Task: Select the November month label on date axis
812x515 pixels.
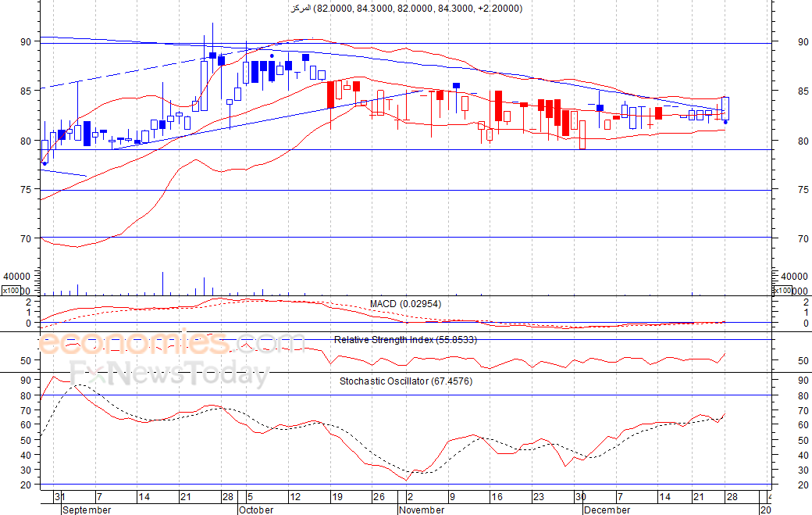Action: [422, 510]
